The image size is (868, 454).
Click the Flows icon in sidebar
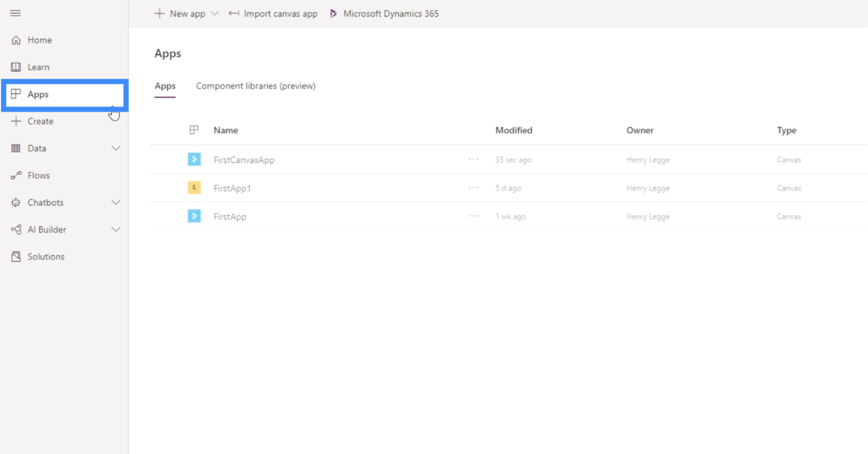point(16,175)
